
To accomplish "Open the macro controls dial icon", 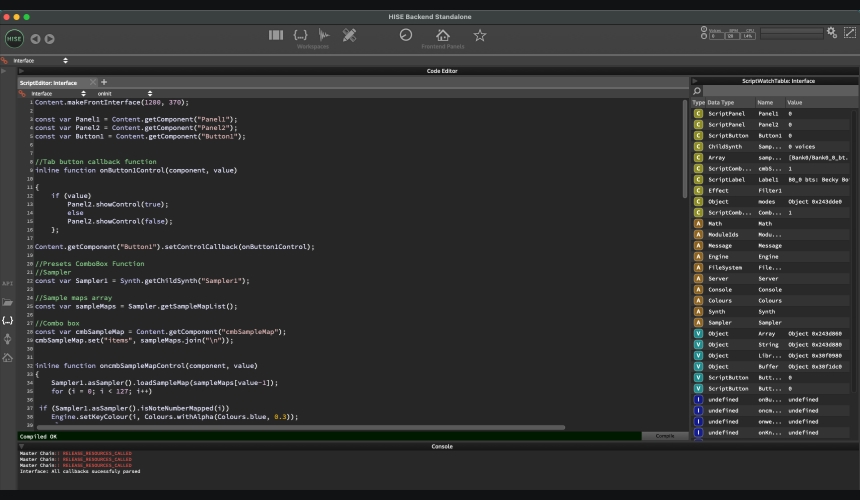I will (406, 35).
